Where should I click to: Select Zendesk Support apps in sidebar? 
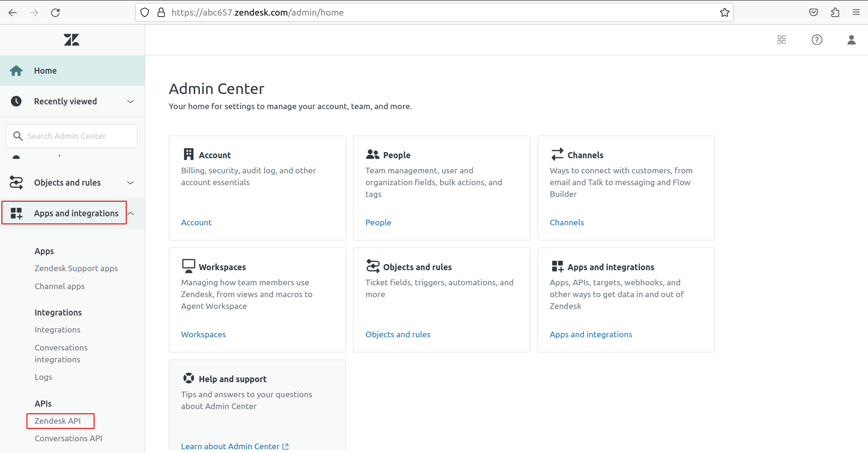pyautogui.click(x=76, y=268)
